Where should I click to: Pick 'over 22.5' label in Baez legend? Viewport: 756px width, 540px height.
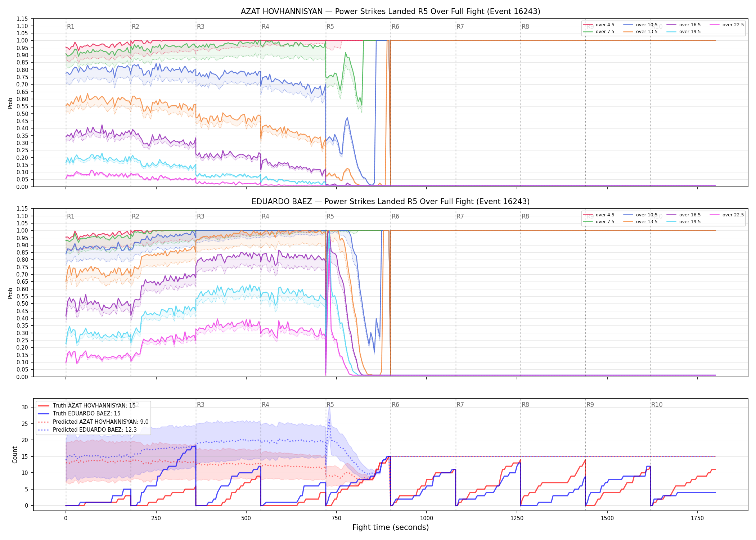tap(733, 215)
